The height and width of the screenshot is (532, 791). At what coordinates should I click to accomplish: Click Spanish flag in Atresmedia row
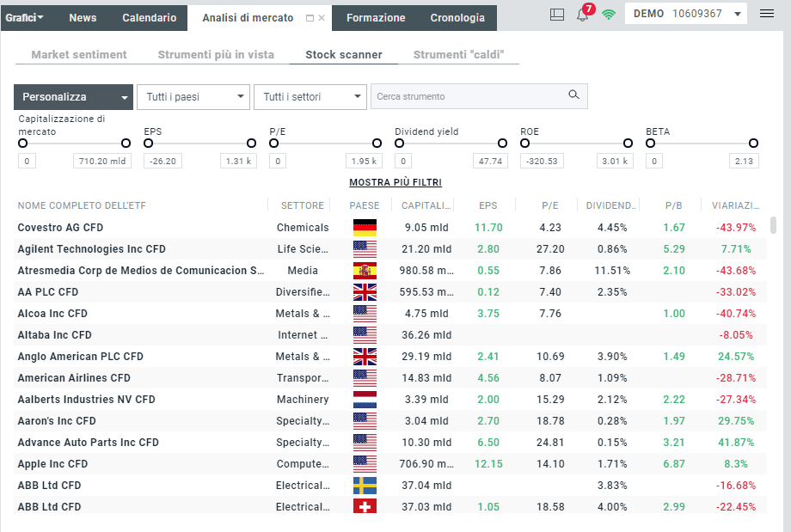[x=365, y=270]
